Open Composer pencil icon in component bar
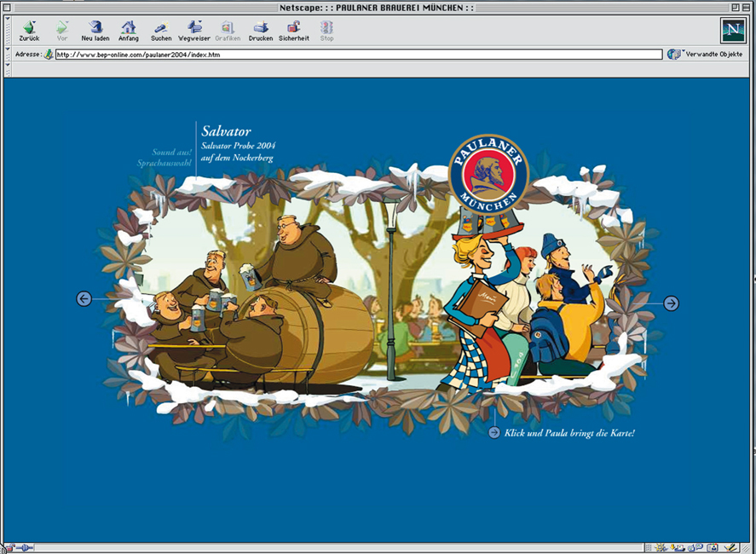The image size is (756, 554). pos(730,548)
